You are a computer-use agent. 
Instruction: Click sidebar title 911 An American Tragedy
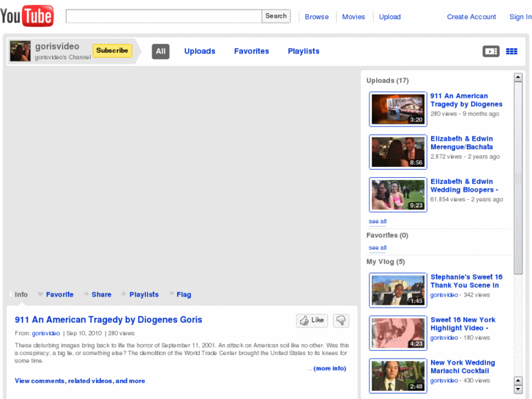[466, 100]
